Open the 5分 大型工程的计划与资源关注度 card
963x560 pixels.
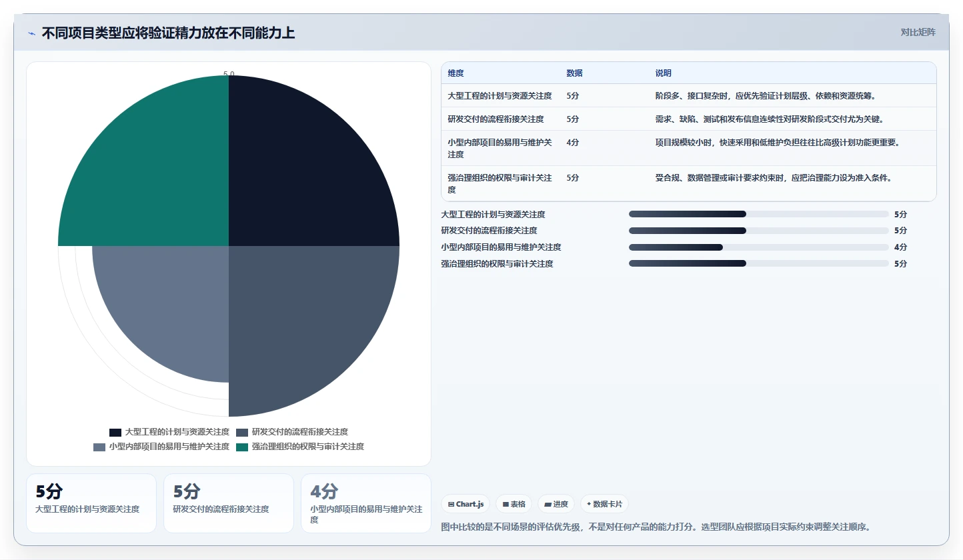[x=91, y=503]
